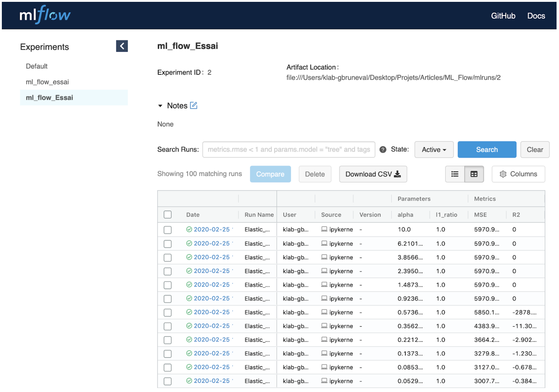Switch to list view using the list icon
This screenshot has height=392, width=559.
[455, 174]
